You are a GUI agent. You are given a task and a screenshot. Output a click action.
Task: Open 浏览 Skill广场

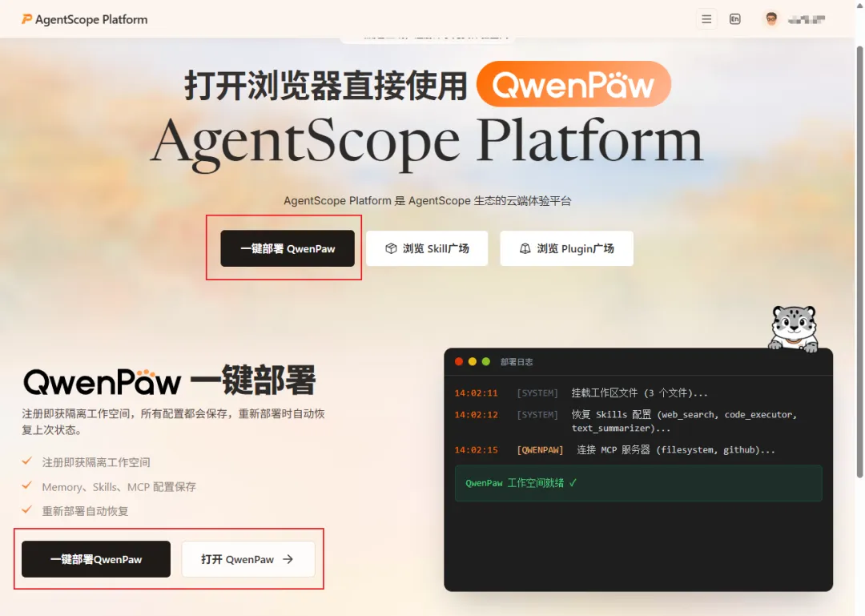pyautogui.click(x=427, y=248)
